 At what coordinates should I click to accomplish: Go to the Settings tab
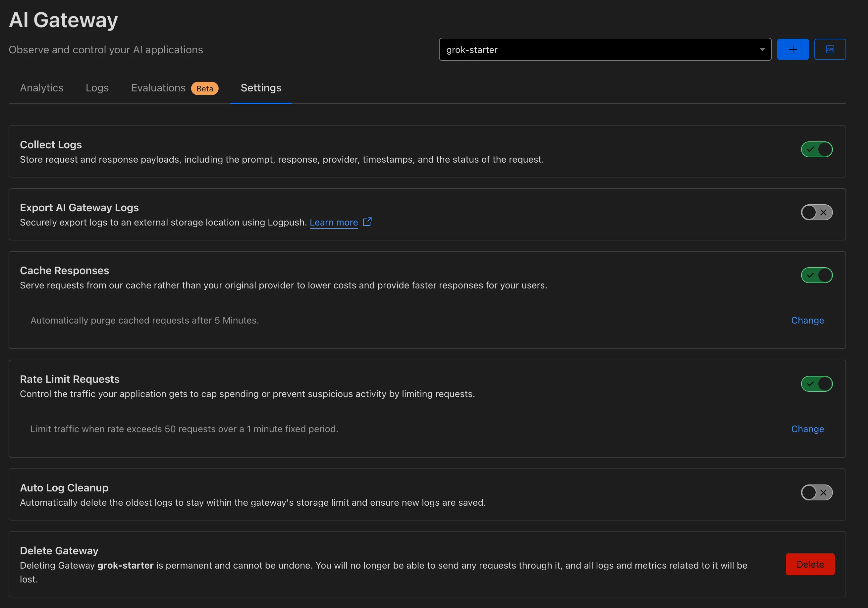[x=261, y=88]
